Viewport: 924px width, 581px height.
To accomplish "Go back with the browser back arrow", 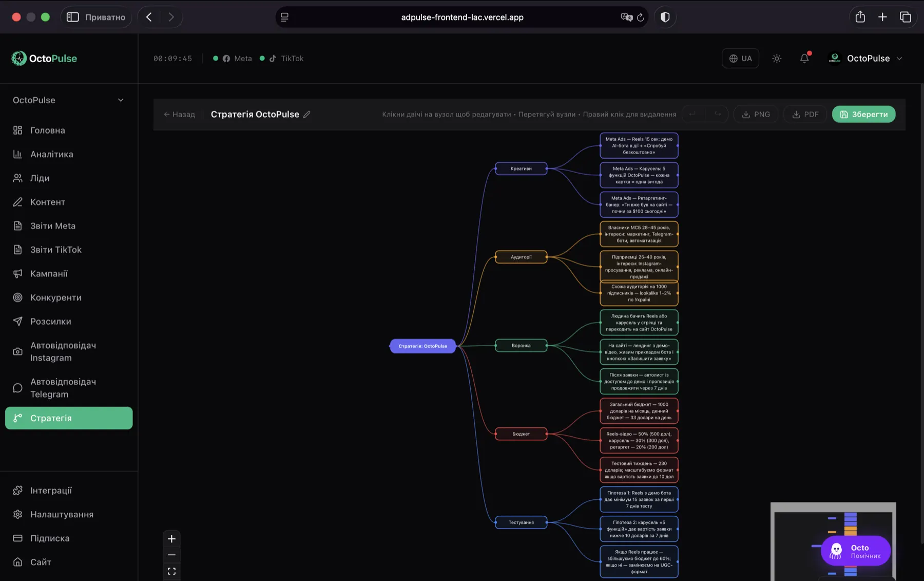I will (149, 17).
